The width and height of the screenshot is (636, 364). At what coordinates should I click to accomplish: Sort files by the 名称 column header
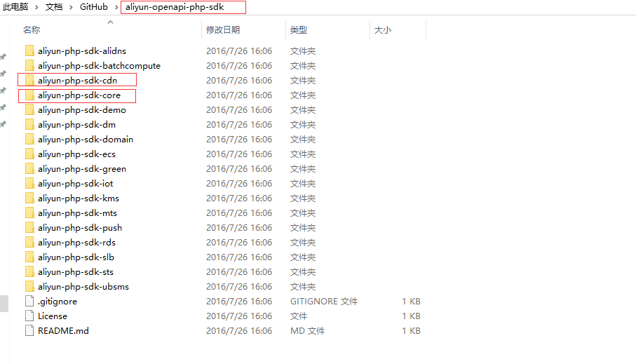point(32,29)
